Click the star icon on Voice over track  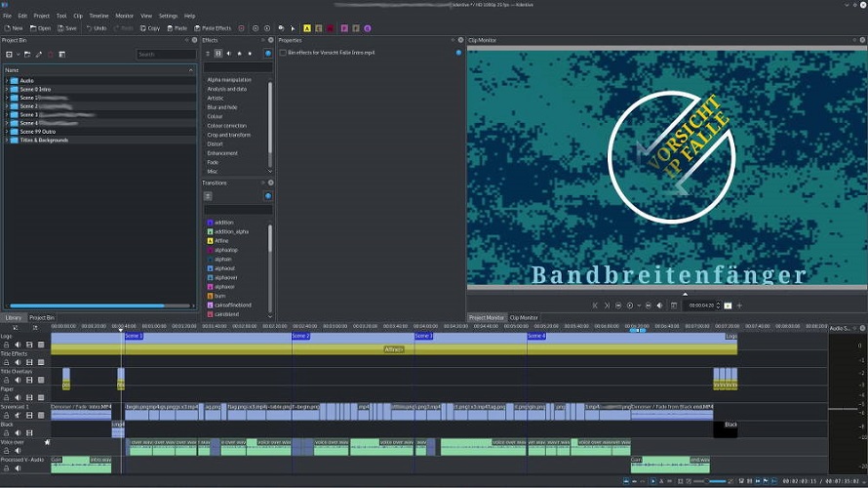tap(46, 442)
